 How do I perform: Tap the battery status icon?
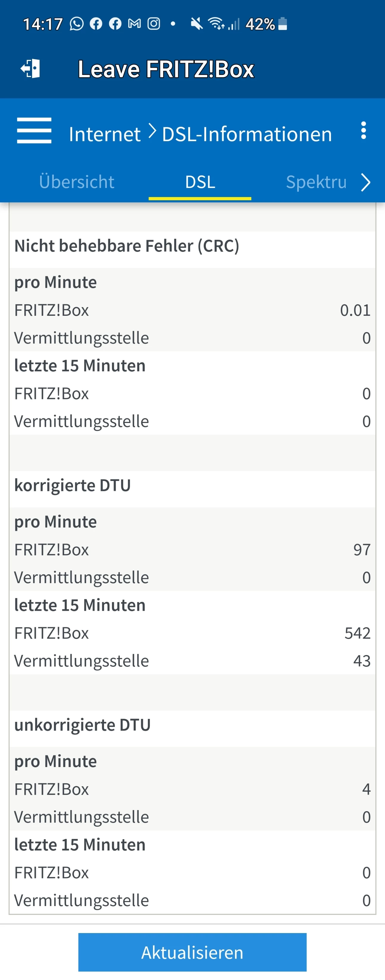pyautogui.click(x=282, y=24)
